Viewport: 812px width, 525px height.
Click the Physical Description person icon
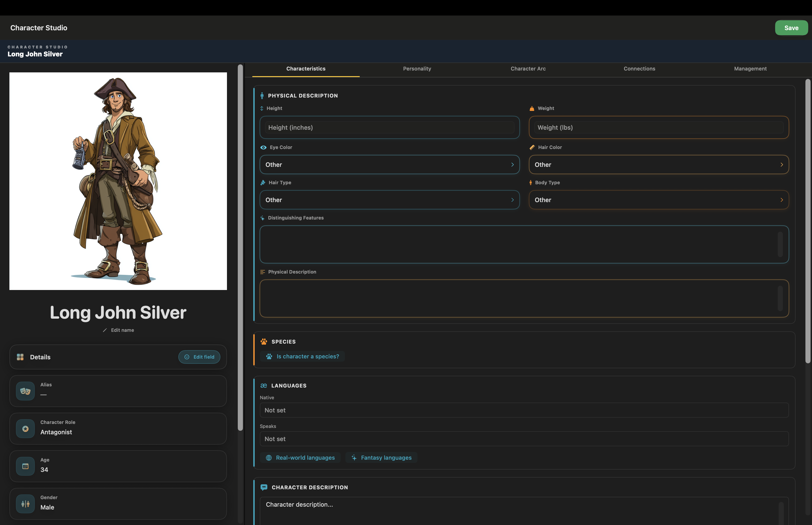[262, 96]
